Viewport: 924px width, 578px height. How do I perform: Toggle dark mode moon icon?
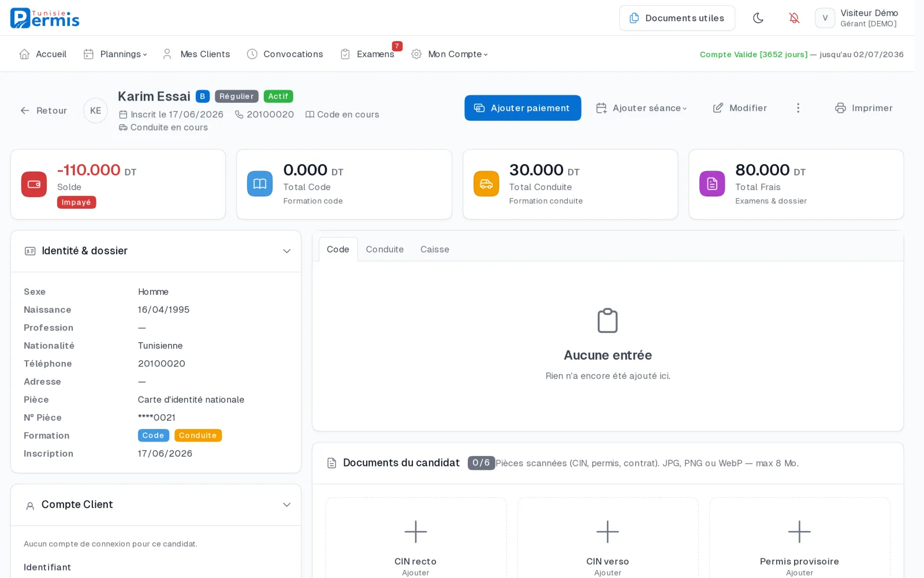(x=758, y=18)
